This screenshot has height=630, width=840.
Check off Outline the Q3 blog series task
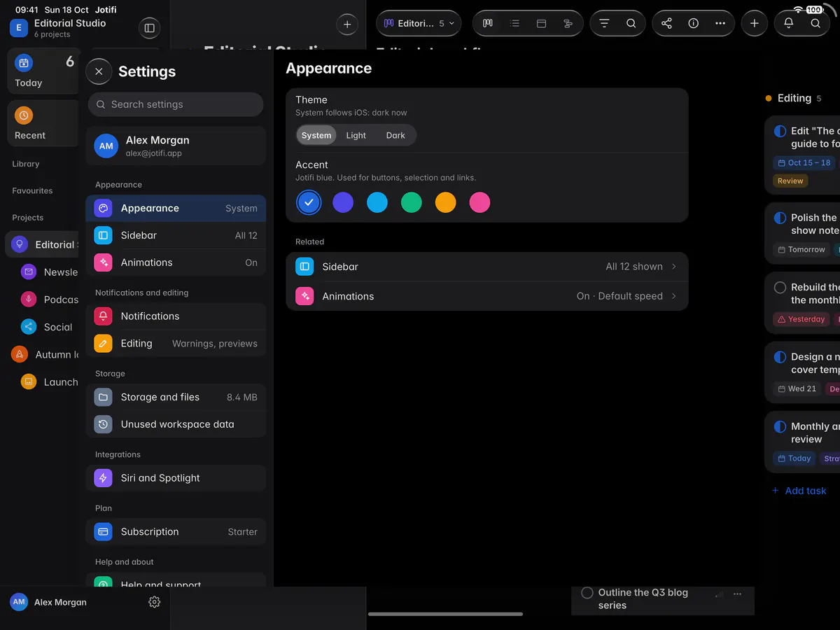[587, 593]
